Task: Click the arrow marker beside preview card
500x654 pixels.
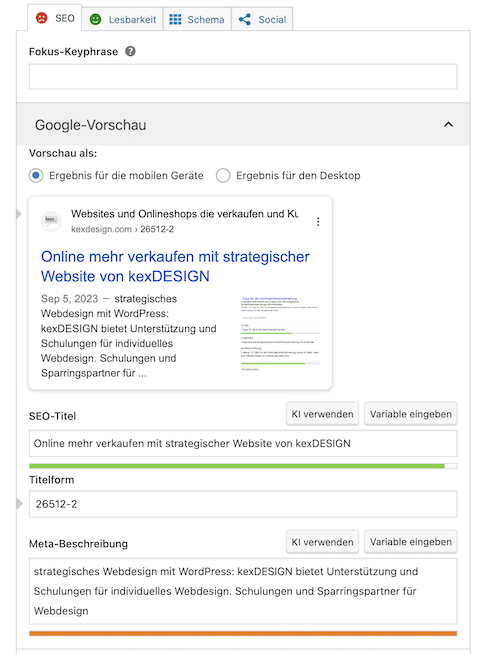Action: pos(19,214)
